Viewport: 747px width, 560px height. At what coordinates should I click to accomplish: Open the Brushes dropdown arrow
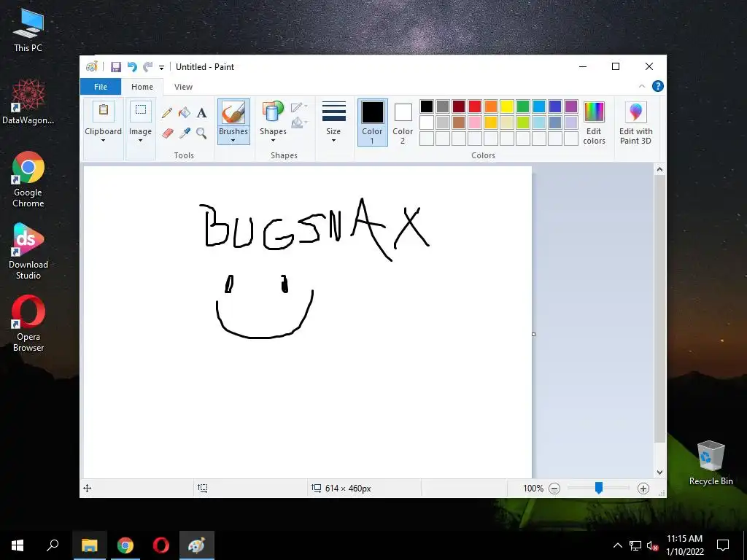point(233,141)
